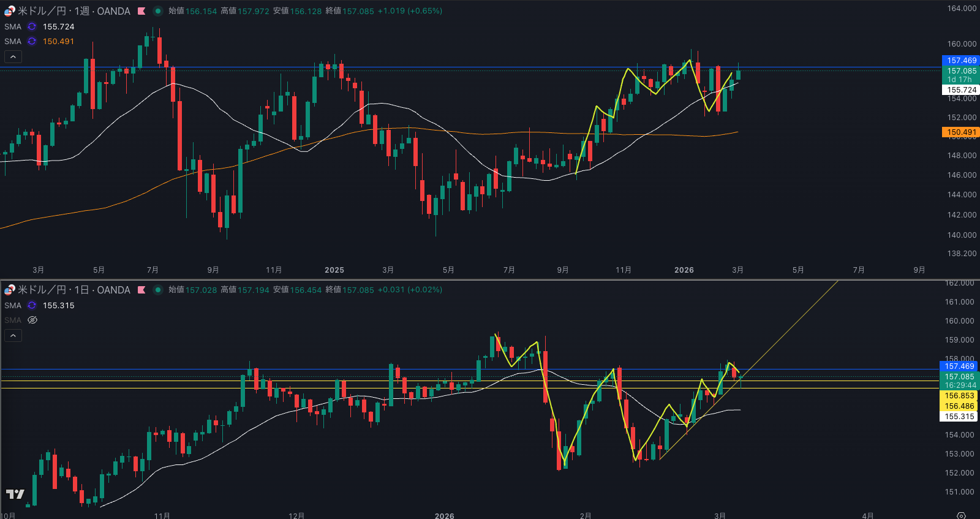
Task: Open chart settings via the bottom-right hexagon gear
Action: click(x=961, y=515)
